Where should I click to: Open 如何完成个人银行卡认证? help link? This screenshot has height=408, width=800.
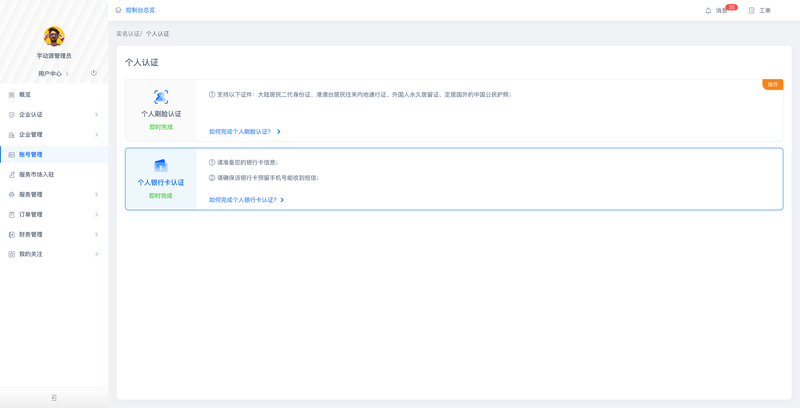tap(243, 200)
